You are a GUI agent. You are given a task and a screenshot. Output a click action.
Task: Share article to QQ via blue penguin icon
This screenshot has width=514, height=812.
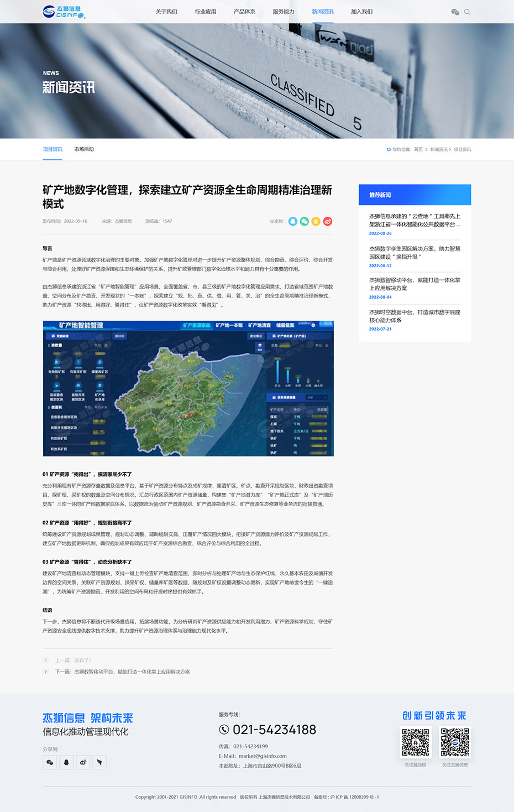(x=292, y=221)
